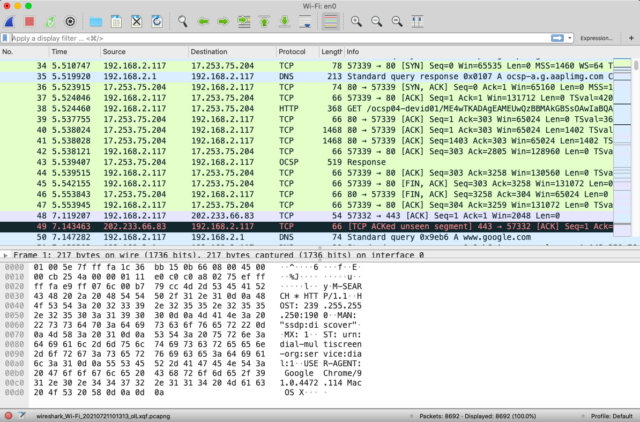This screenshot has height=422, width=640.
Task: Sort by the Time column header
Action: 75,52
